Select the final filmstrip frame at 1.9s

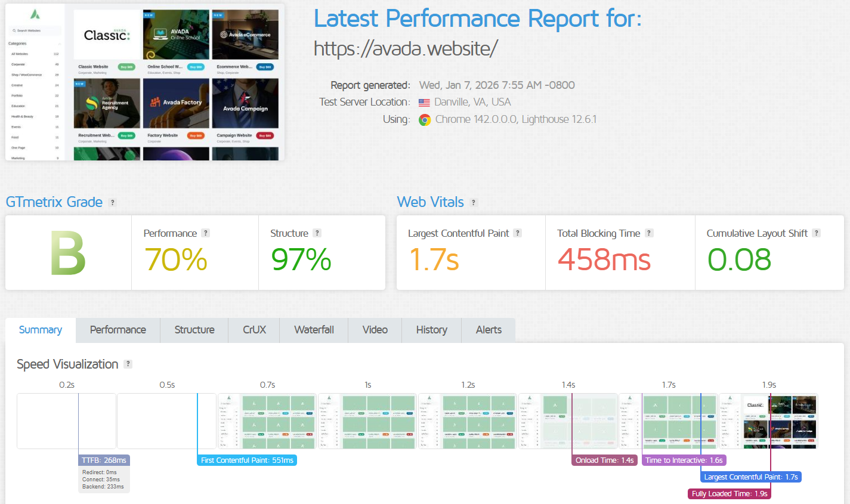pos(768,421)
